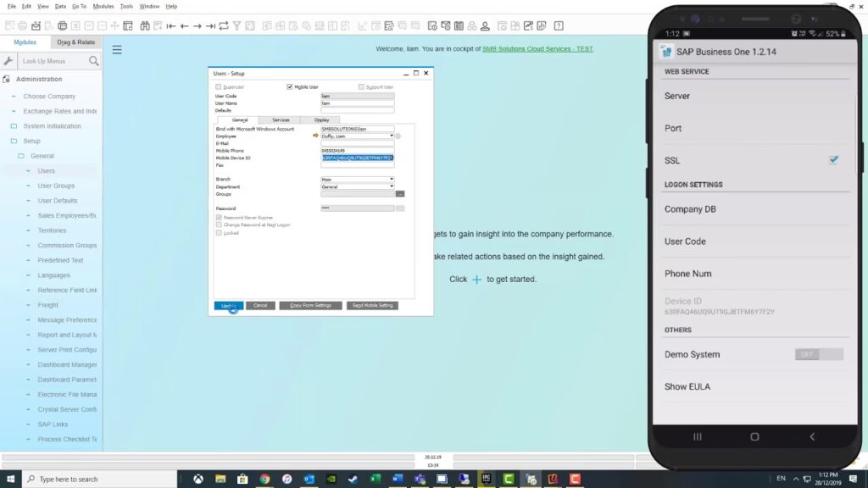Switch to the Services tab

coord(281,120)
